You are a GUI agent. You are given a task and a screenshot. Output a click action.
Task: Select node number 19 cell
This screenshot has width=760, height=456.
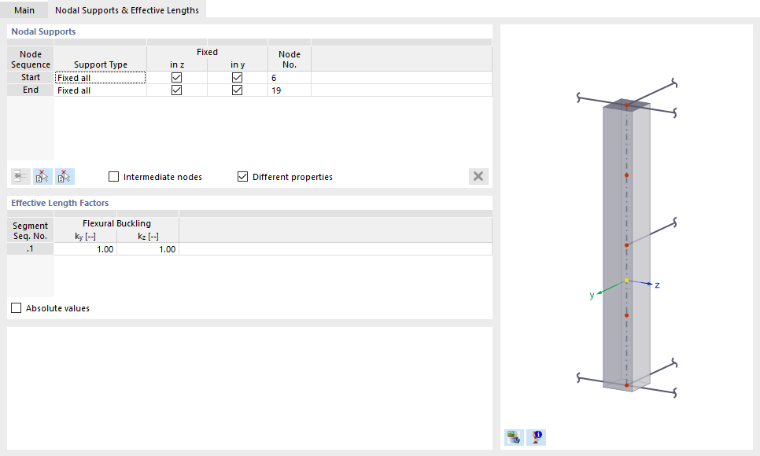289,90
